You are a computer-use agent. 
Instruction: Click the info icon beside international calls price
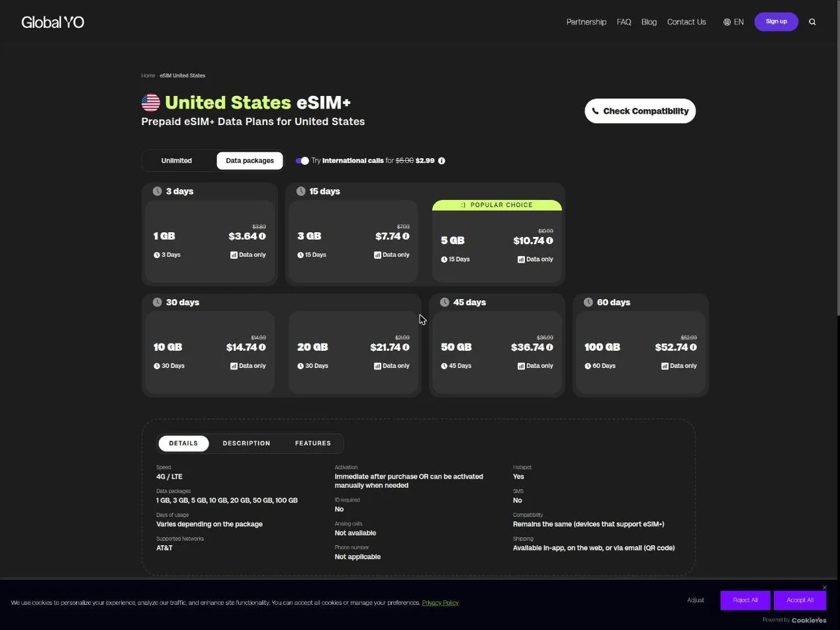[x=442, y=161]
